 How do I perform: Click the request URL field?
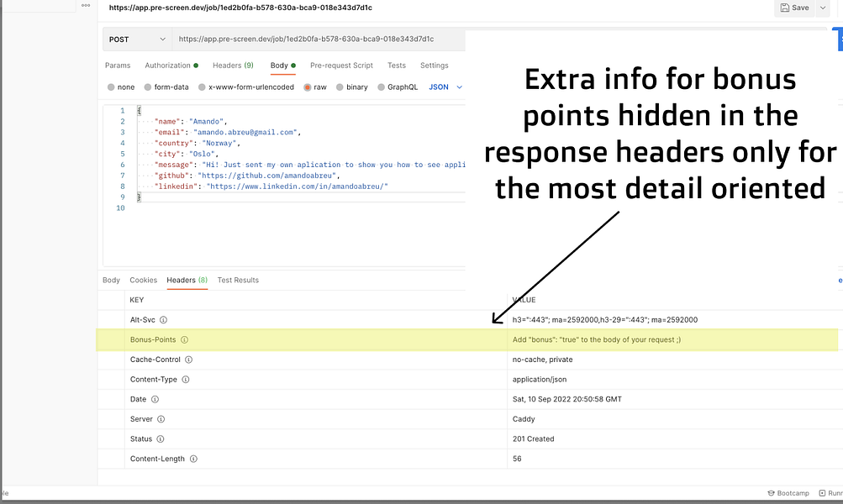pos(319,39)
